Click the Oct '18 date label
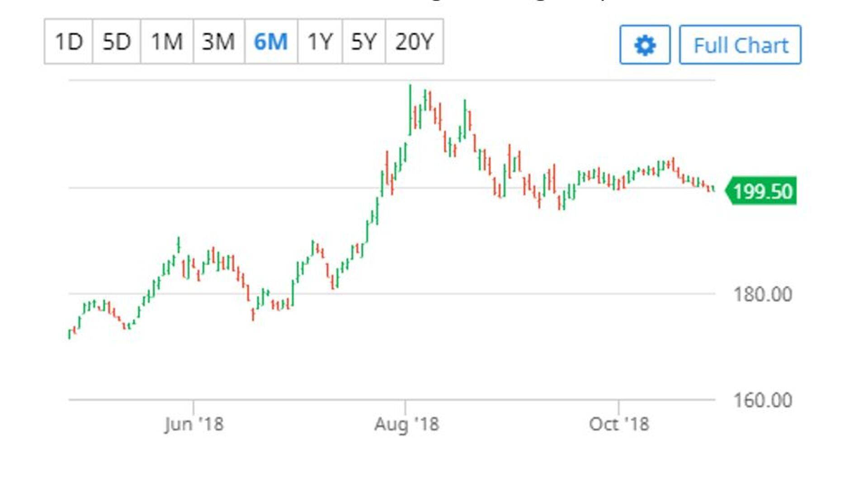The image size is (868, 496). coord(618,424)
